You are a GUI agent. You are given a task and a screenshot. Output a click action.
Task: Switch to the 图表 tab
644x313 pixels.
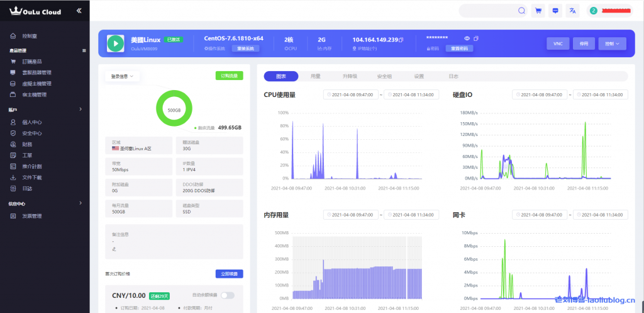(281, 76)
